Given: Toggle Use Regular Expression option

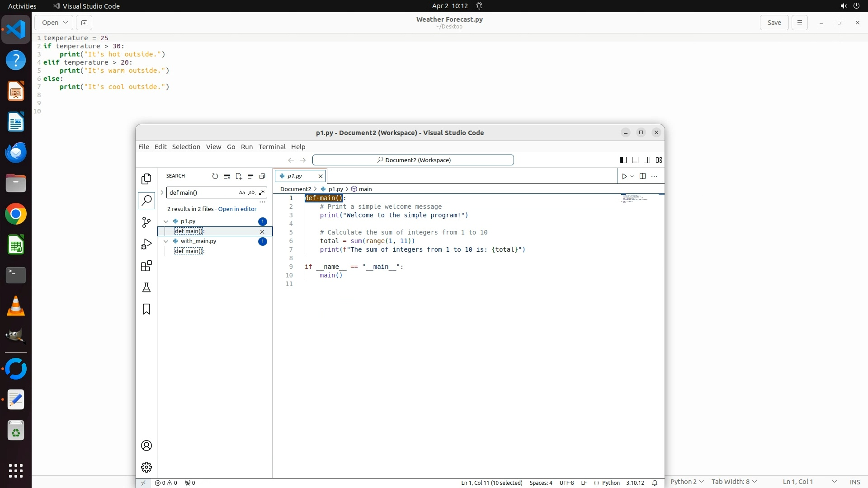Looking at the screenshot, I should point(262,192).
